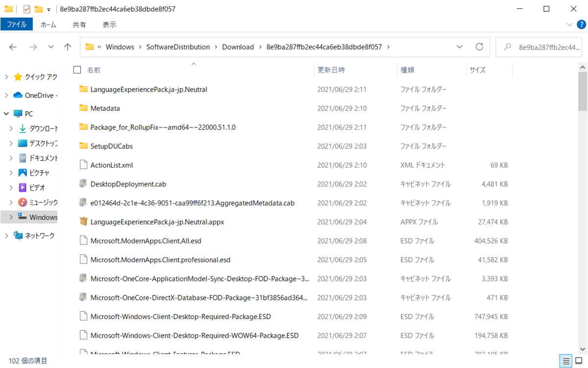Go up one folder level
588x368 pixels.
tap(68, 47)
